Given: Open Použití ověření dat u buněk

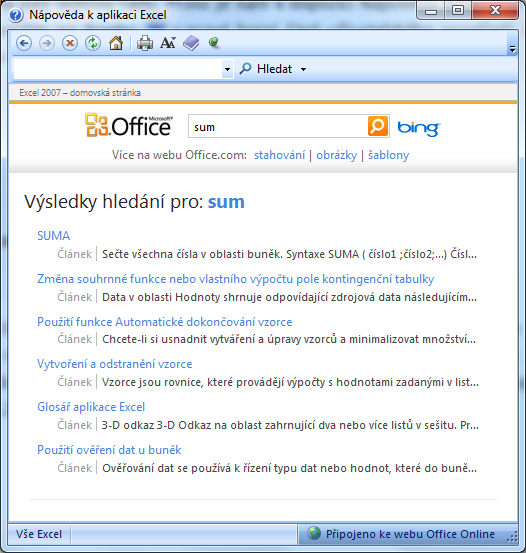Looking at the screenshot, I should tap(109, 450).
